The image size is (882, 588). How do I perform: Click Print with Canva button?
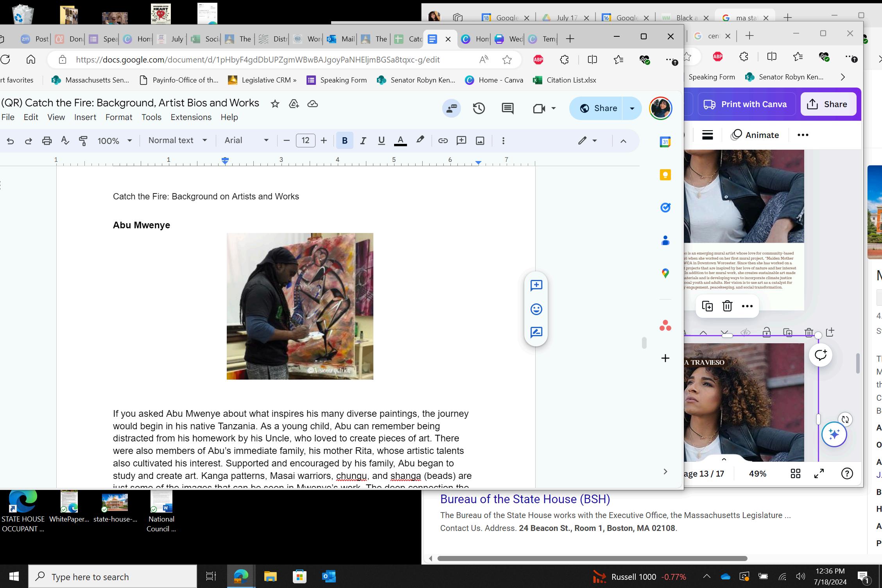pyautogui.click(x=746, y=104)
